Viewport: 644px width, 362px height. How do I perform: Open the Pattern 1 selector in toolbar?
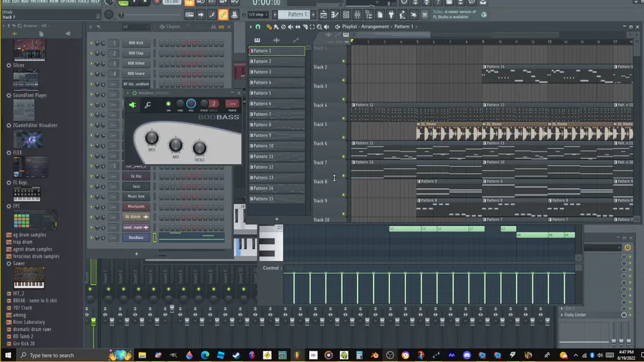pyautogui.click(x=295, y=14)
